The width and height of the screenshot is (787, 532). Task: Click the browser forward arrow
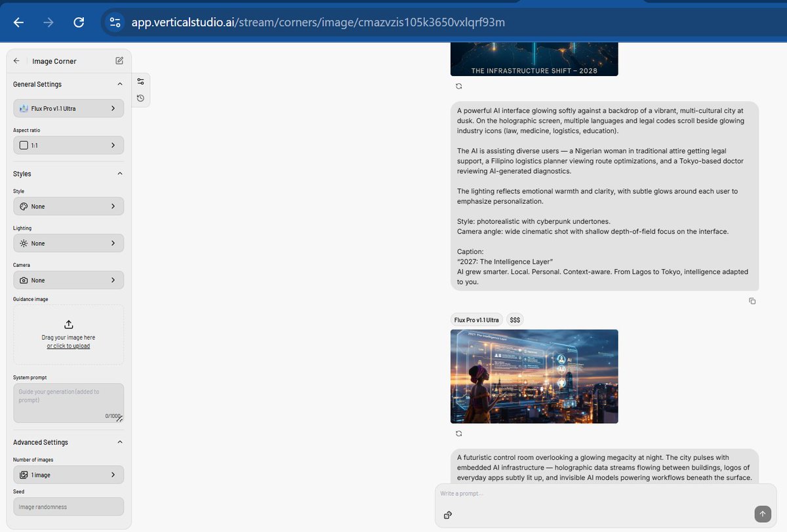(x=49, y=22)
